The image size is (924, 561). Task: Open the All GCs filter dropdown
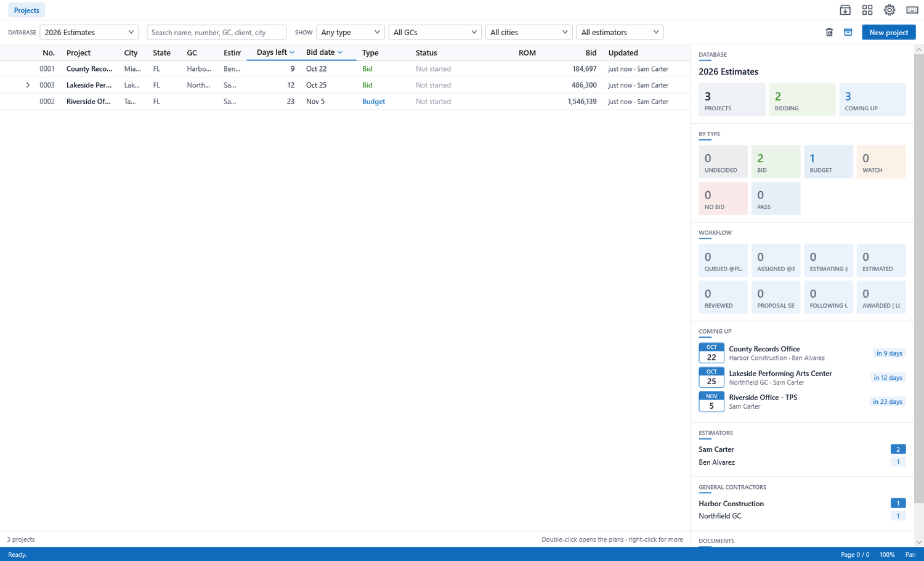point(435,32)
